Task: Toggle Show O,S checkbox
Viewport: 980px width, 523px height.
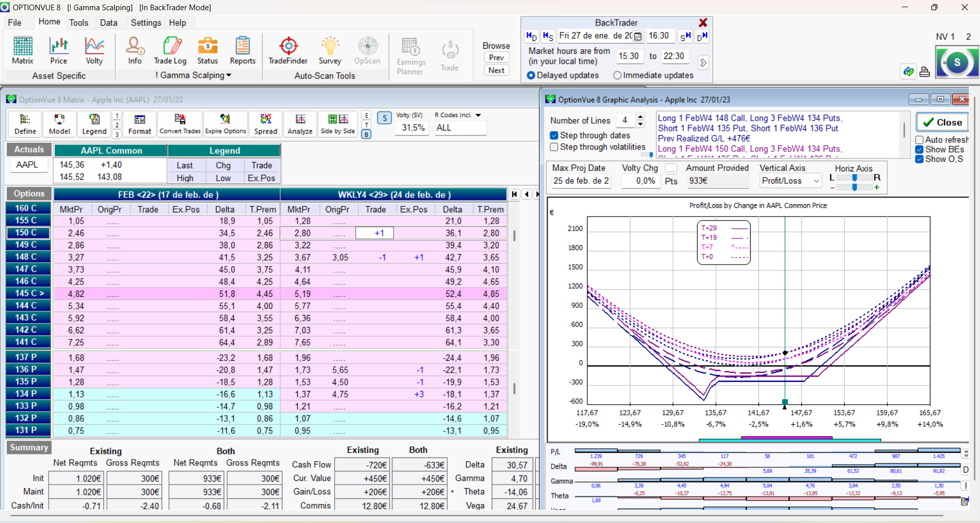Action: [919, 159]
